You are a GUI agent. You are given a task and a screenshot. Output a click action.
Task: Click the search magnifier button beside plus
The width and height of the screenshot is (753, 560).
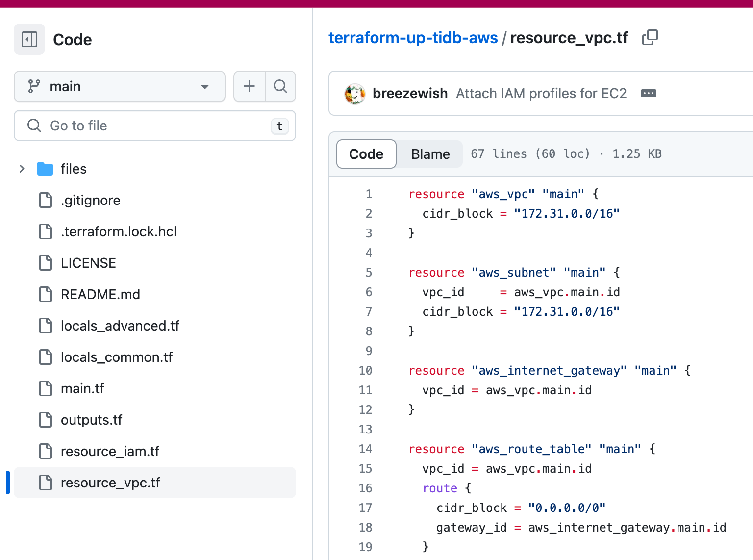[x=280, y=86]
